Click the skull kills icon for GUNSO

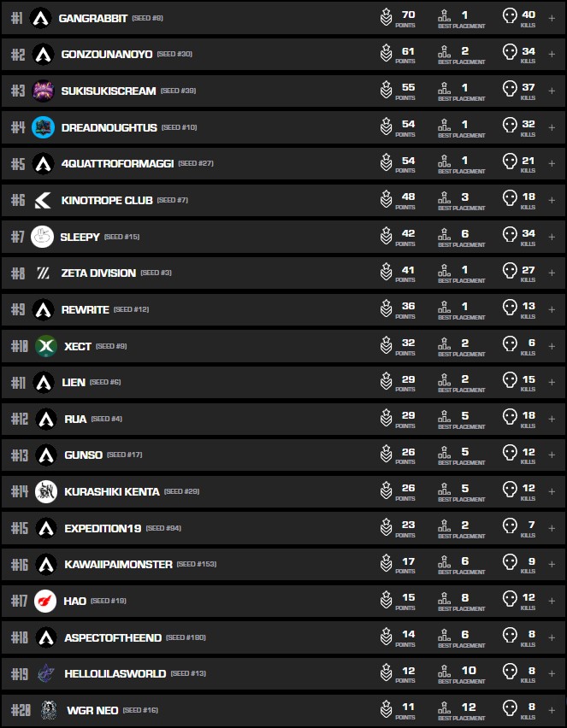[510, 455]
